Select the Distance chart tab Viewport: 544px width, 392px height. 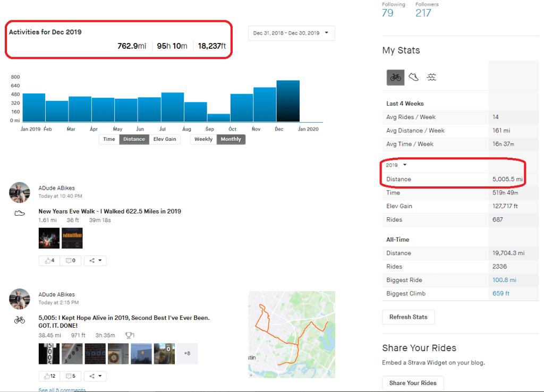[x=134, y=139]
